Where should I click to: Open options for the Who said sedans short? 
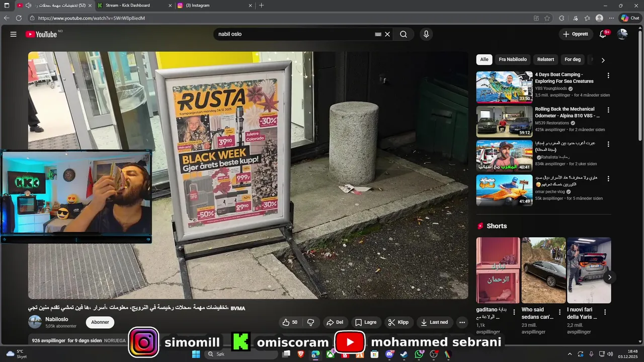click(559, 312)
